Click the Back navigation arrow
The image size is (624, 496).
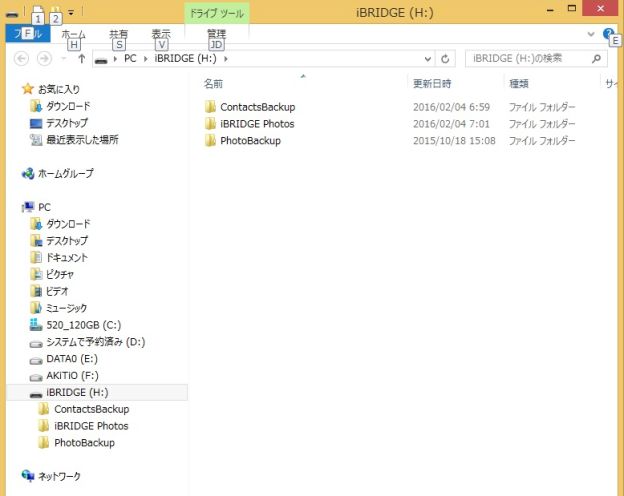21,59
